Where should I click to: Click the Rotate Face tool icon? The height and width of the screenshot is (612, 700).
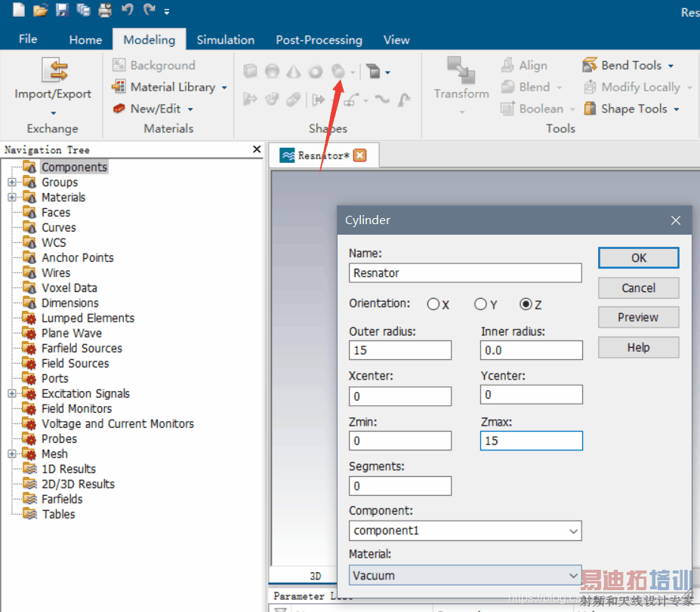272,99
